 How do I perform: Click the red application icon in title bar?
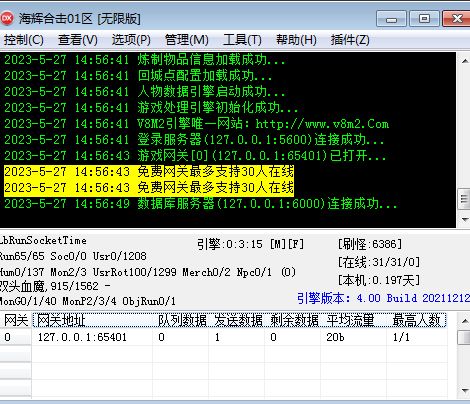7,18
